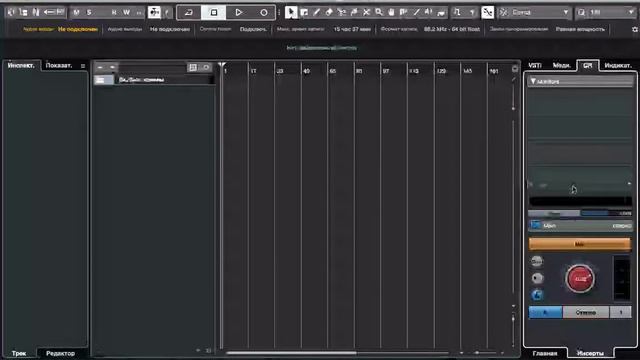Switch to the 'Трек' bottom tab
640x360 pixels.
click(x=19, y=353)
